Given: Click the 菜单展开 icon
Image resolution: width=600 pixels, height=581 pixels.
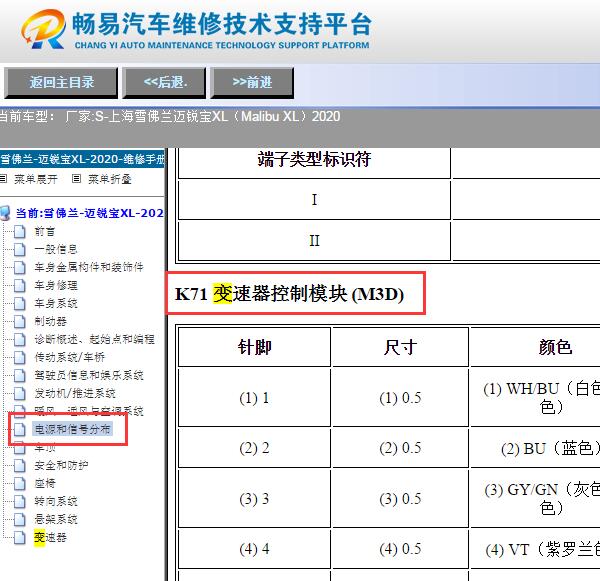Looking at the screenshot, I should click(x=3, y=178).
